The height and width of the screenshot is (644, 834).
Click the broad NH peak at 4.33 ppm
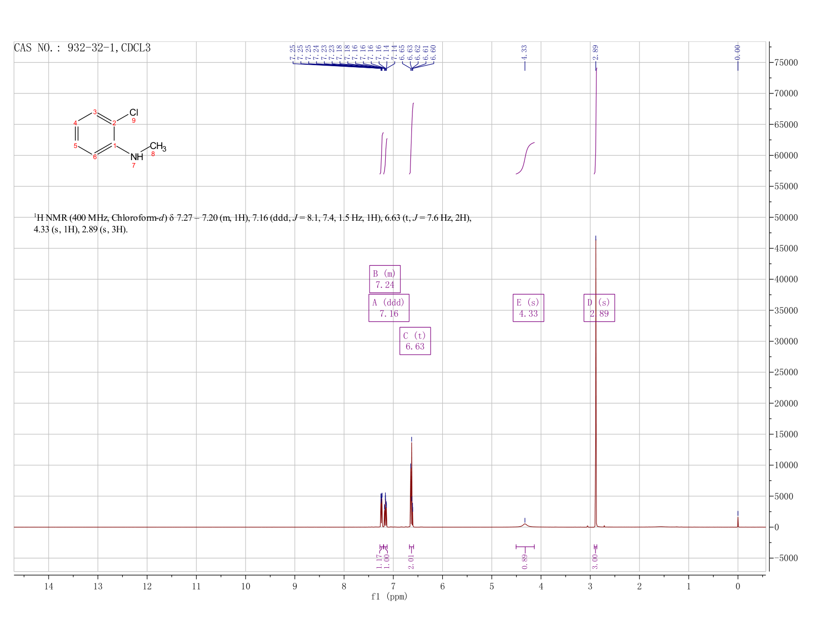(525, 525)
